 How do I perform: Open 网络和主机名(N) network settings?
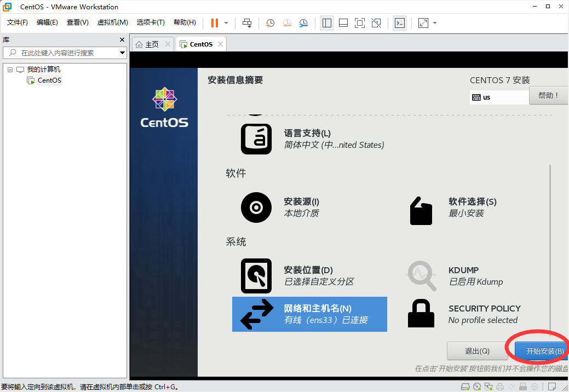(309, 314)
